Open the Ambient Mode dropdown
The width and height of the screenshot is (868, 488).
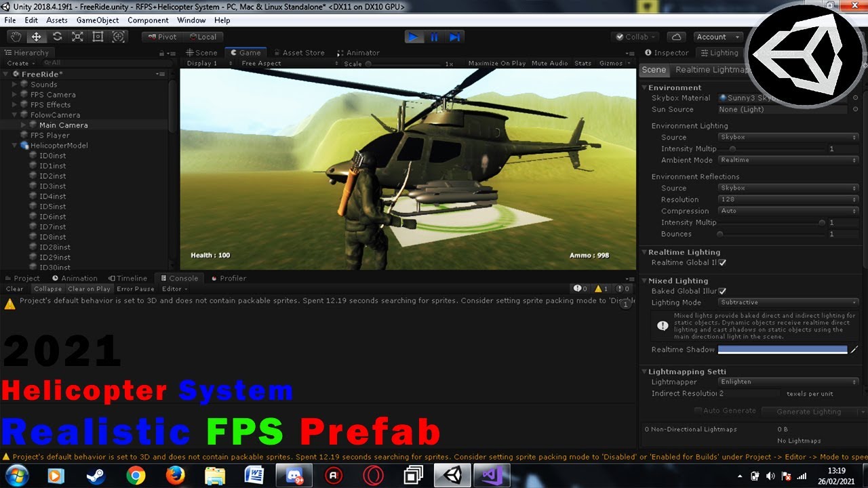(789, 160)
